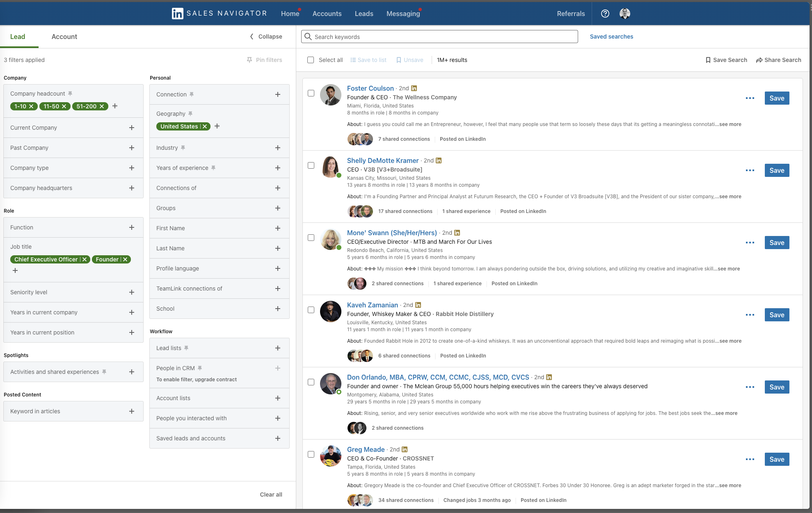Image resolution: width=812 pixels, height=513 pixels.
Task: Add another company headcount range
Action: tap(115, 106)
